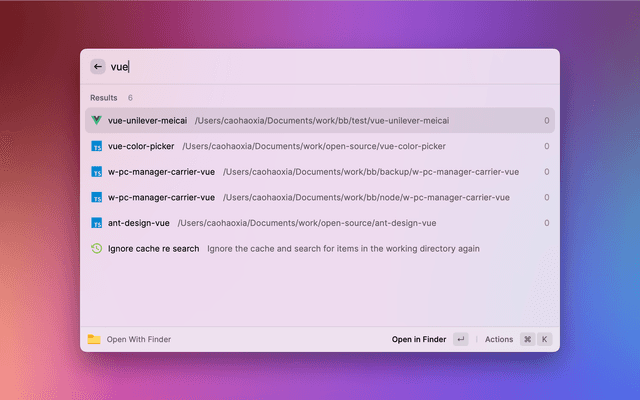Click the K key icon in footer
The height and width of the screenshot is (400, 640).
pyautogui.click(x=545, y=339)
